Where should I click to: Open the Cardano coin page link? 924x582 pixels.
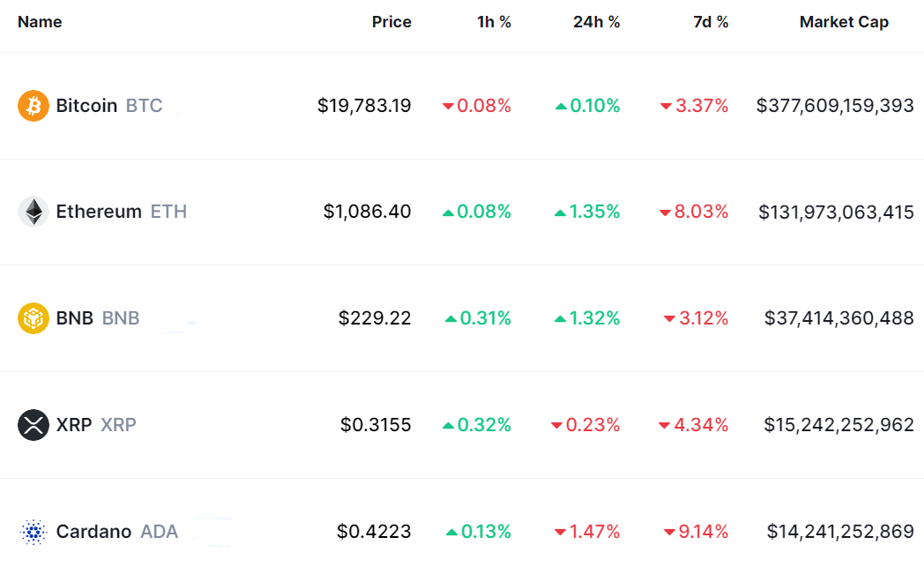[93, 532]
